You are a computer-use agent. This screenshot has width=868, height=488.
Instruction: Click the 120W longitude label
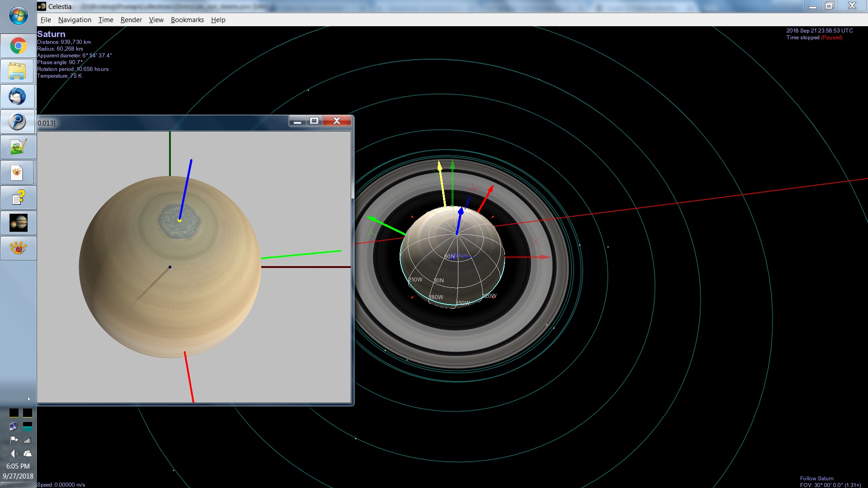(489, 296)
